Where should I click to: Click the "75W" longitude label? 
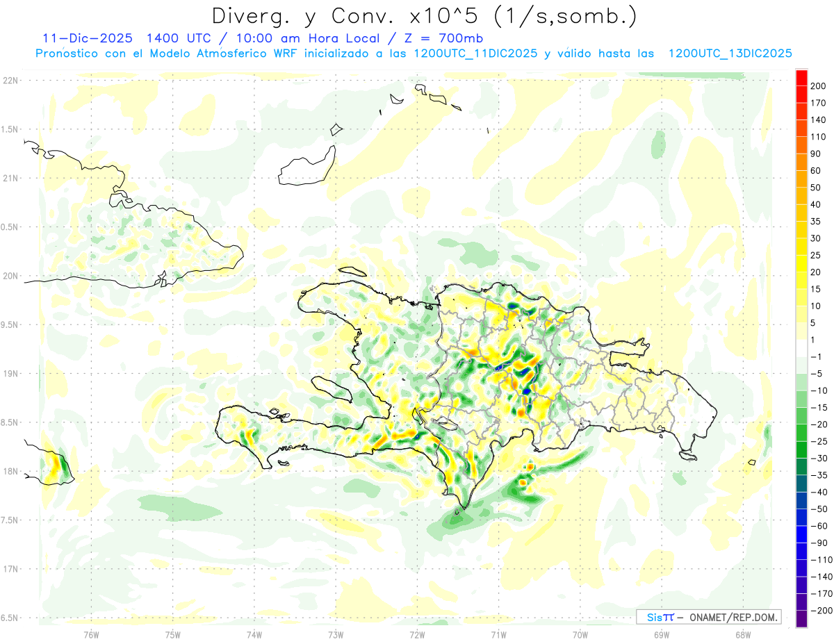pyautogui.click(x=173, y=635)
